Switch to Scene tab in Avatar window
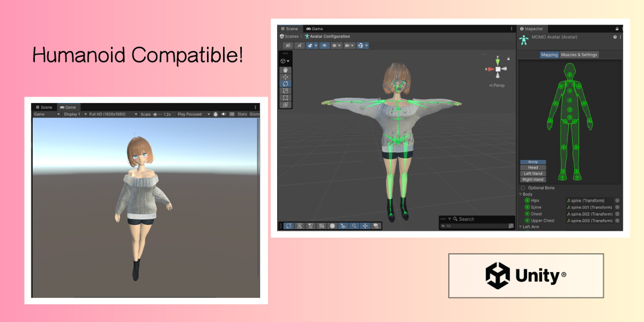The image size is (644, 322). 289,29
